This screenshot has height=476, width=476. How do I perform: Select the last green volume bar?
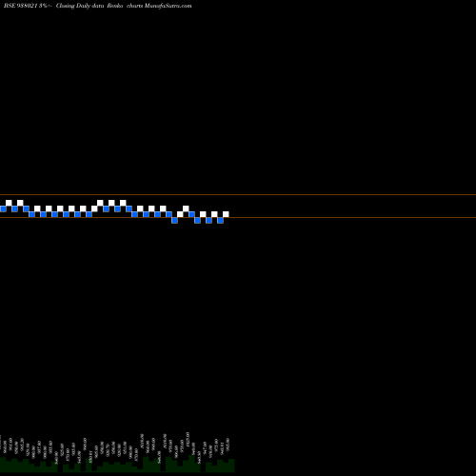tap(231, 466)
